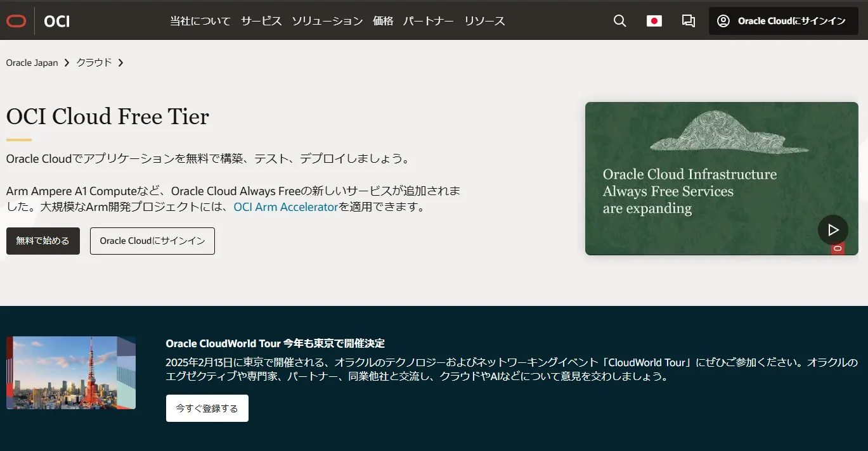Click header Oracle Cloudにサインイン button

coord(783,21)
